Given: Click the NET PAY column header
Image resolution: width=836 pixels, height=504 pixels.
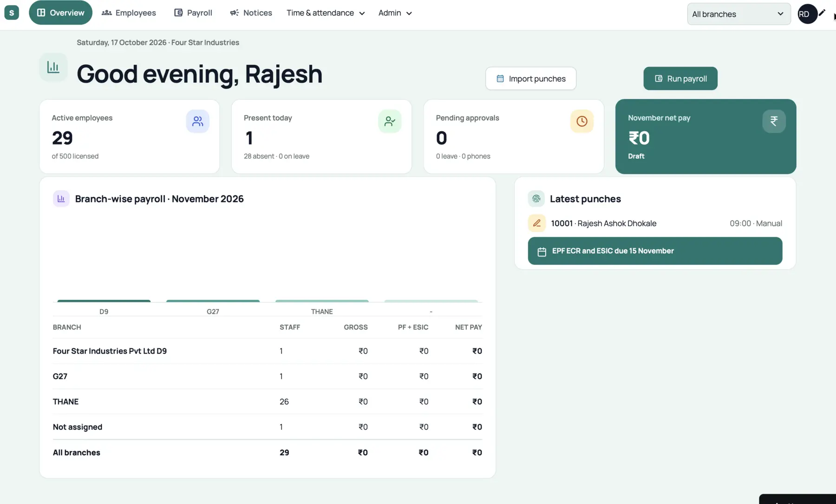Looking at the screenshot, I should coord(469,327).
